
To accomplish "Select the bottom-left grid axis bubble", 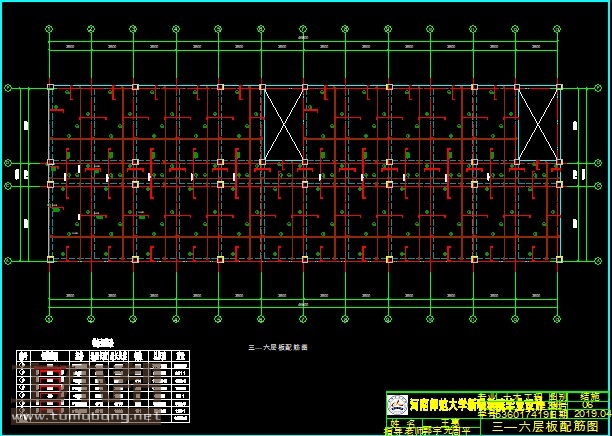I will [50, 319].
